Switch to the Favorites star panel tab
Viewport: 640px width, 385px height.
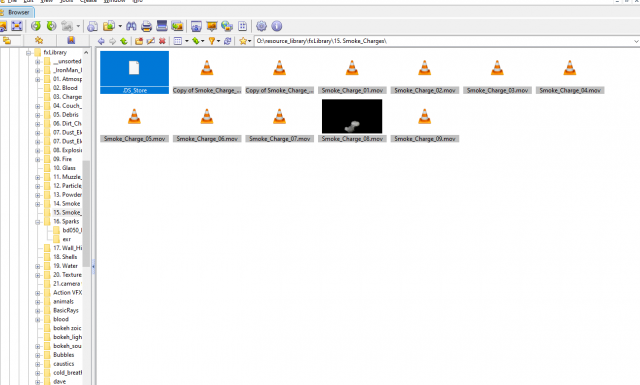tap(39, 40)
